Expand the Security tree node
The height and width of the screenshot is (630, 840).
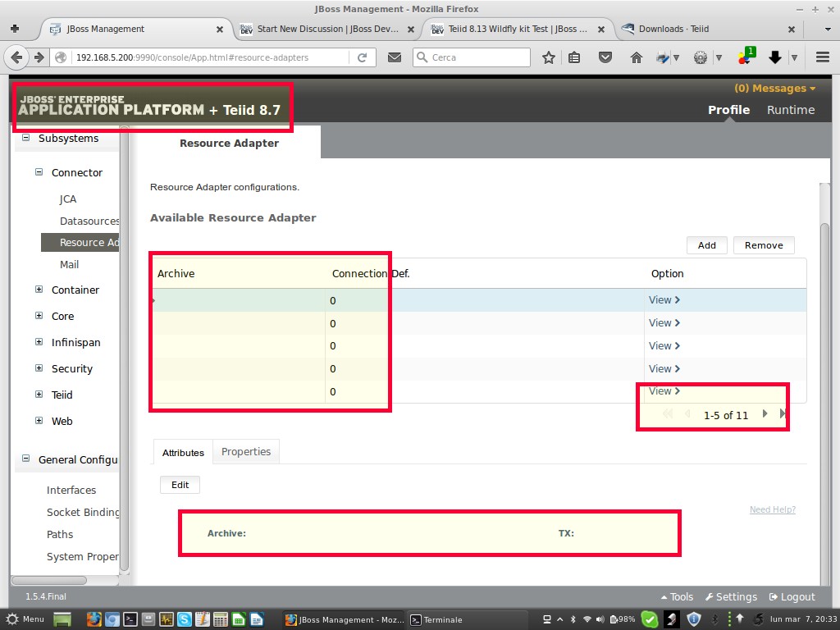39,368
